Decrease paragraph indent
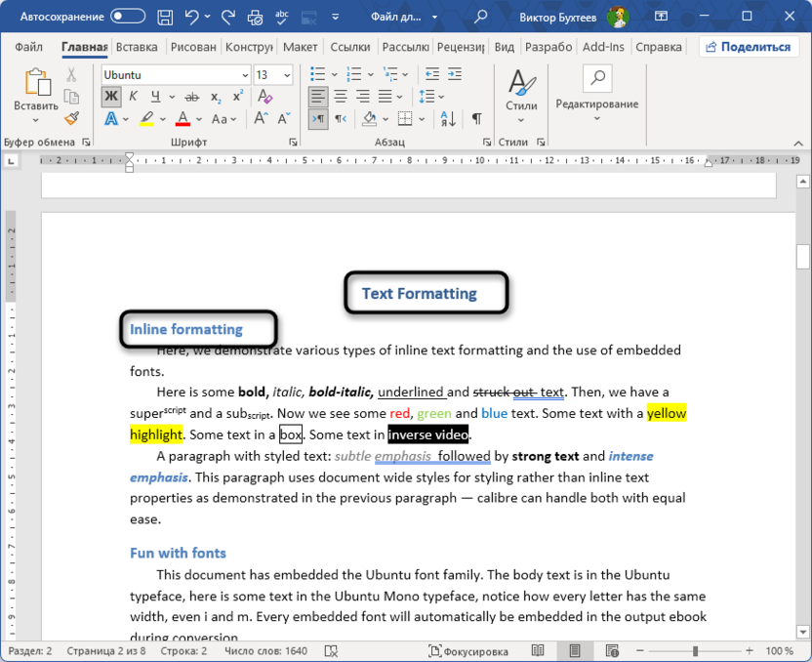The width and height of the screenshot is (812, 662). coord(432,74)
